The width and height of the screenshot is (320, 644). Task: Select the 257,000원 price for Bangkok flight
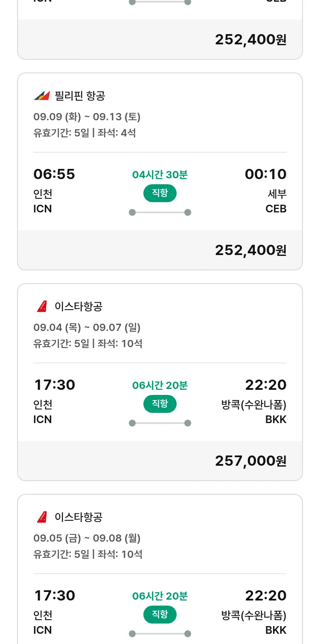(250, 461)
